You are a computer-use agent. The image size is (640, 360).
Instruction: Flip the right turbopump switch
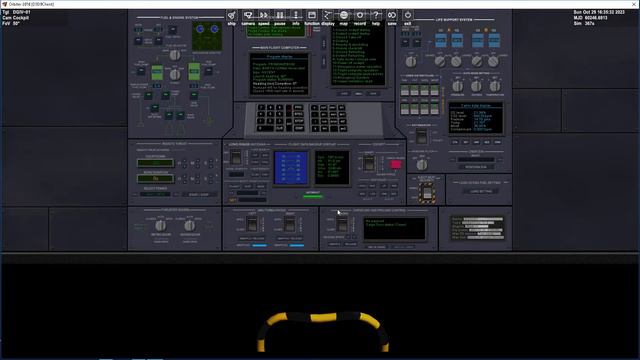click(290, 224)
